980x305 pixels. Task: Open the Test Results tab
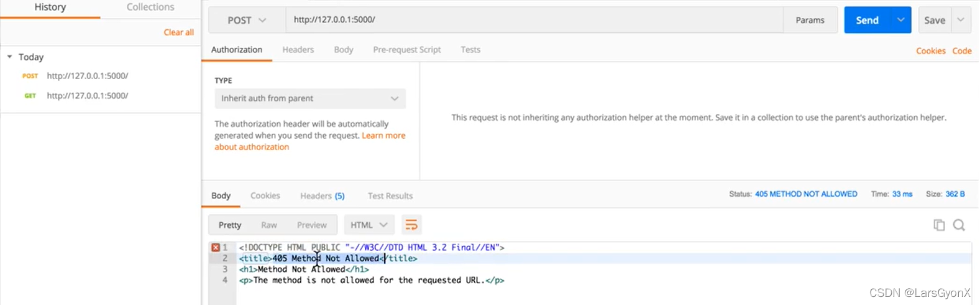390,195
